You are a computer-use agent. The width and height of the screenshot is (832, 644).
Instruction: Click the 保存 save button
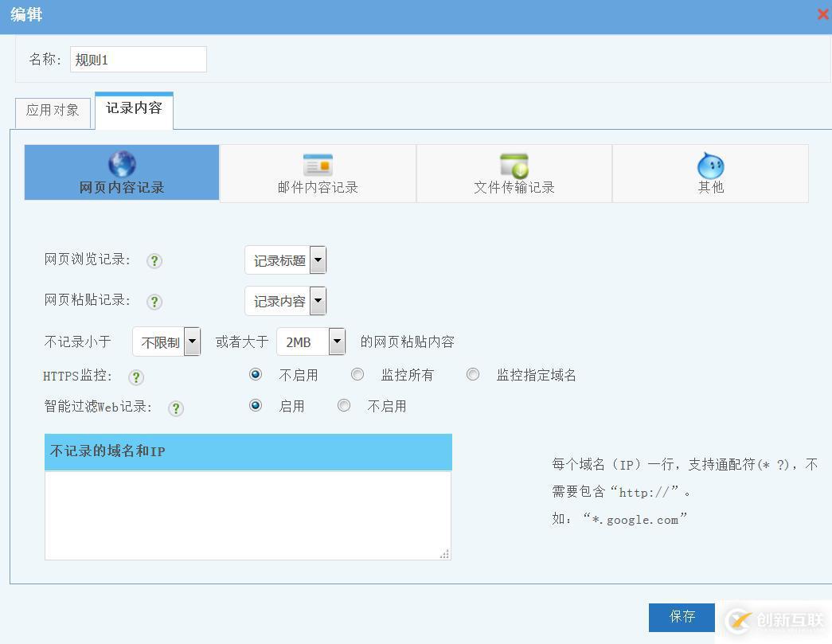pos(682,616)
